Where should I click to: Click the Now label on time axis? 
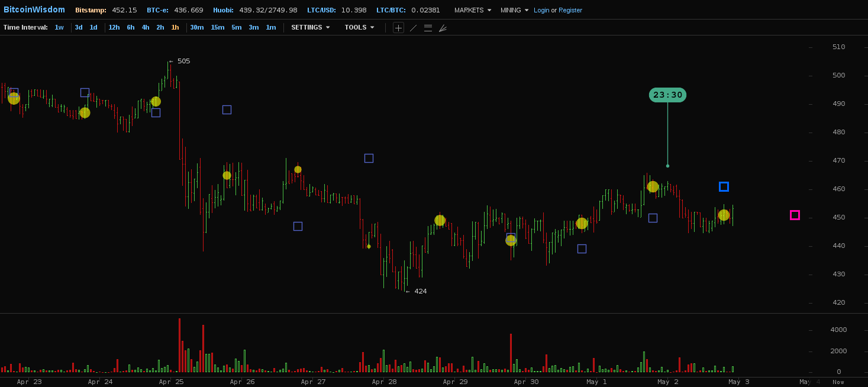pos(838,382)
